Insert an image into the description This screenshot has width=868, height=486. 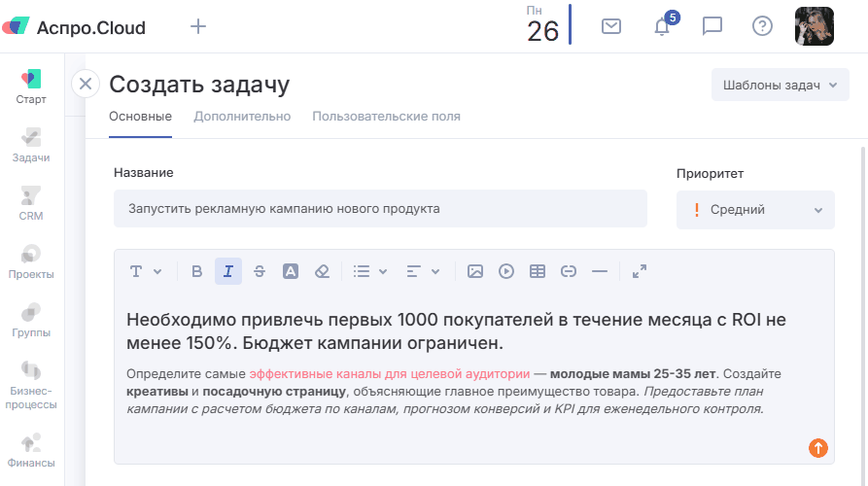pyautogui.click(x=475, y=271)
